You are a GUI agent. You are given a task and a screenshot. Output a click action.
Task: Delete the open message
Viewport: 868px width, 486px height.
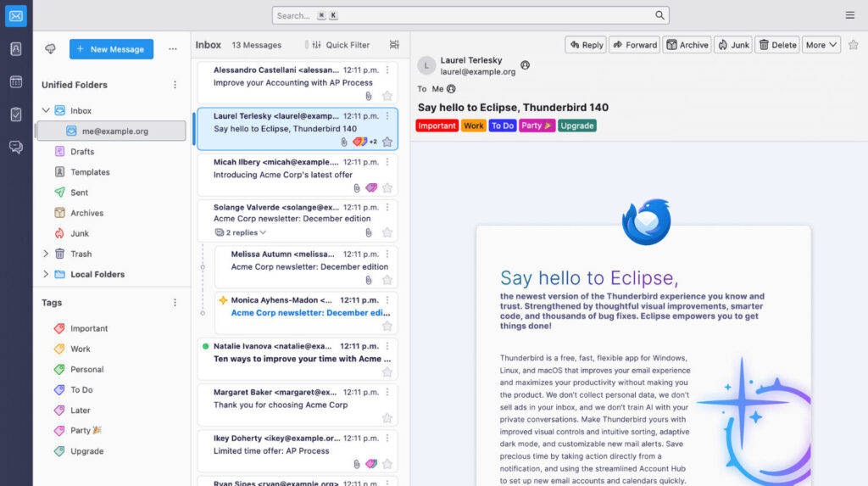777,45
